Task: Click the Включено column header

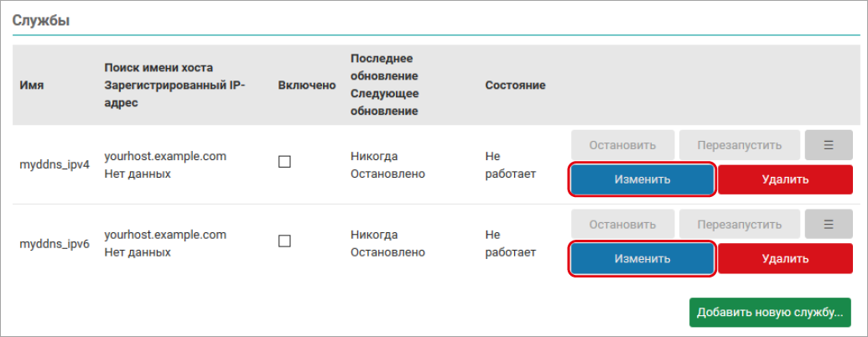Action: click(x=307, y=86)
